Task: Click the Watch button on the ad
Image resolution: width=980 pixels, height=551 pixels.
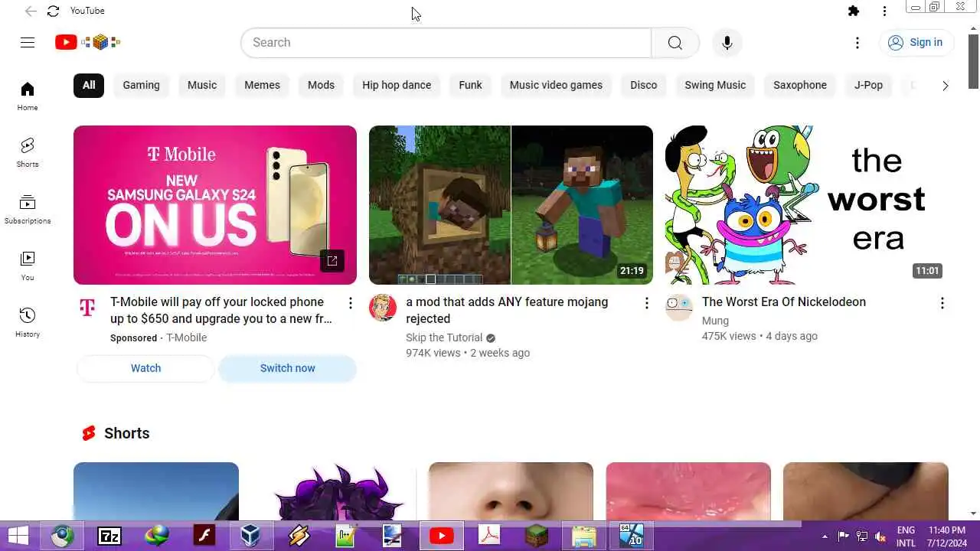Action: (x=145, y=368)
